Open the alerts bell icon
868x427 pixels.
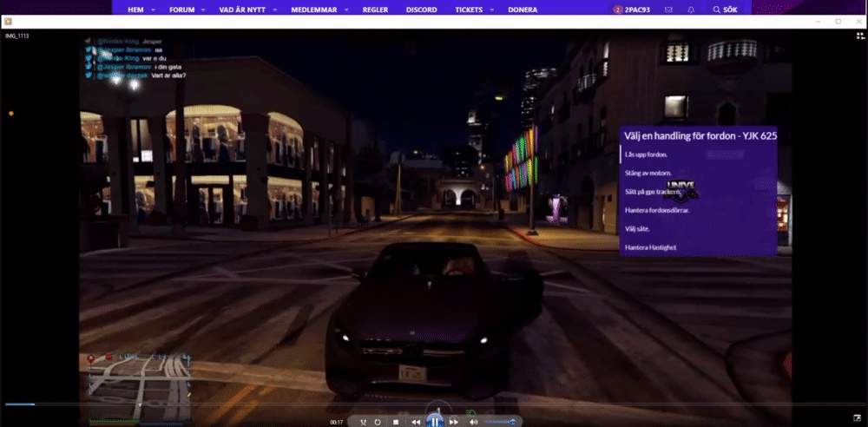(691, 10)
